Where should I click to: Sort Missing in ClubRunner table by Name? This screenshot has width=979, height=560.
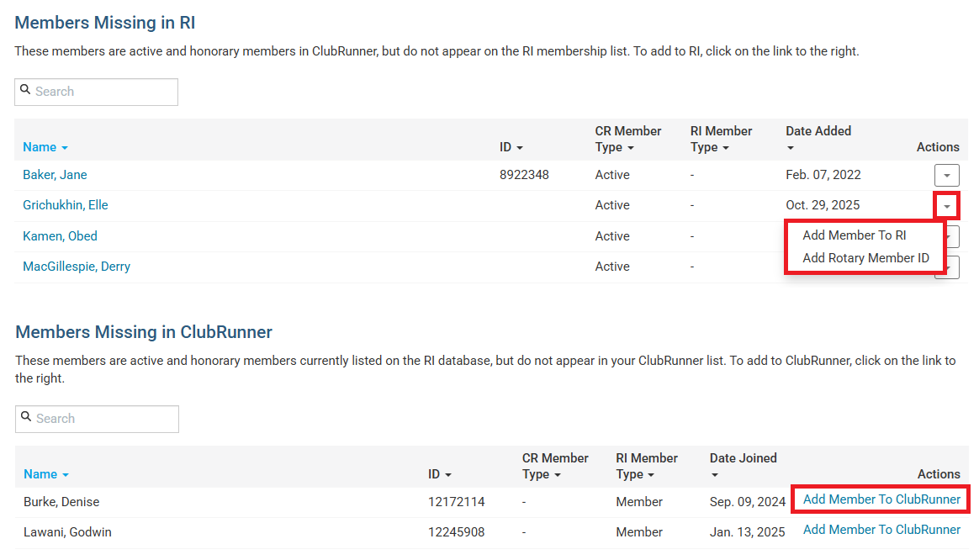pos(45,474)
